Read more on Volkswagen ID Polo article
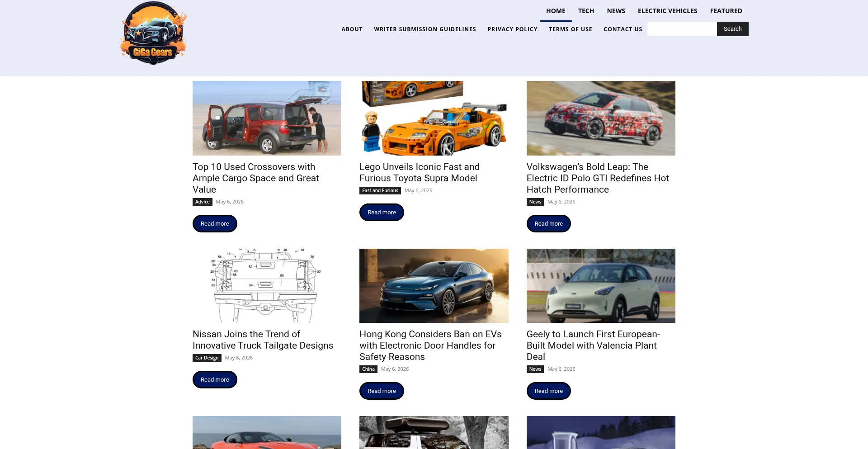 548,224
